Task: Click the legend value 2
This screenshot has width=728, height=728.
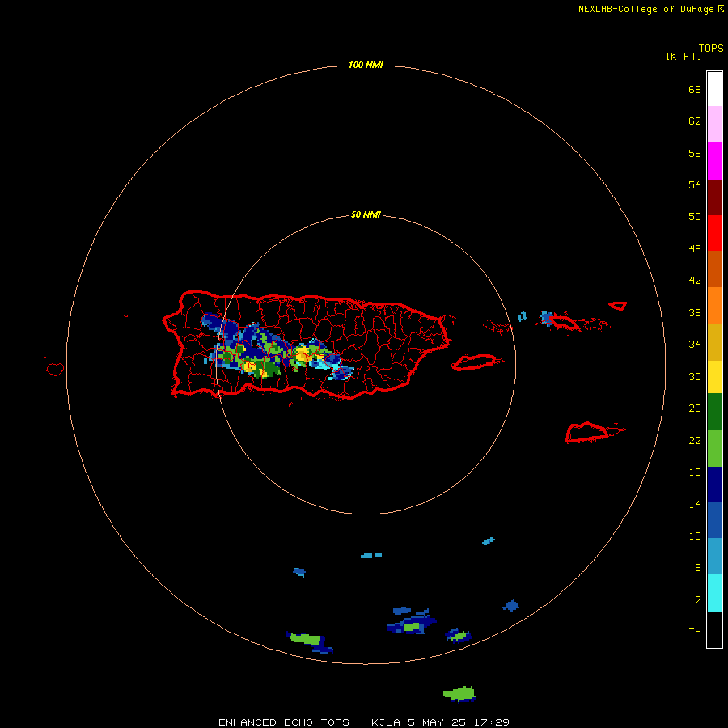Action: [x=697, y=600]
